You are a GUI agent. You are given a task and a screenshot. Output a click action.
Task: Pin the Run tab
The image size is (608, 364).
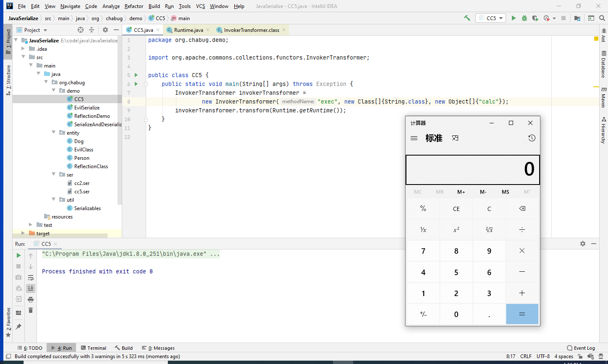point(18,326)
